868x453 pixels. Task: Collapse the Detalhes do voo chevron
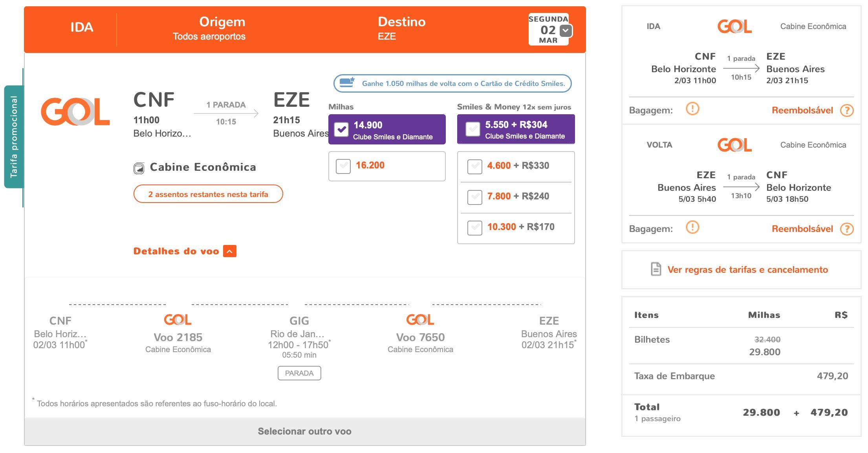(230, 251)
